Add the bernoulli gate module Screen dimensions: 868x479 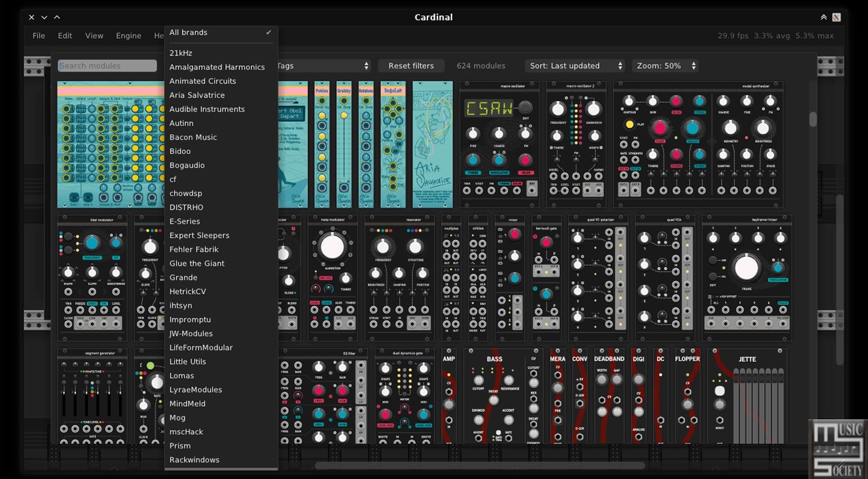(x=546, y=278)
